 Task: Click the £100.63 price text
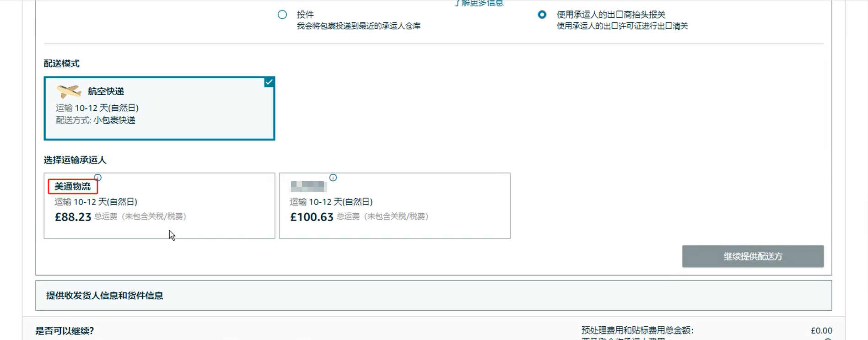point(312,217)
